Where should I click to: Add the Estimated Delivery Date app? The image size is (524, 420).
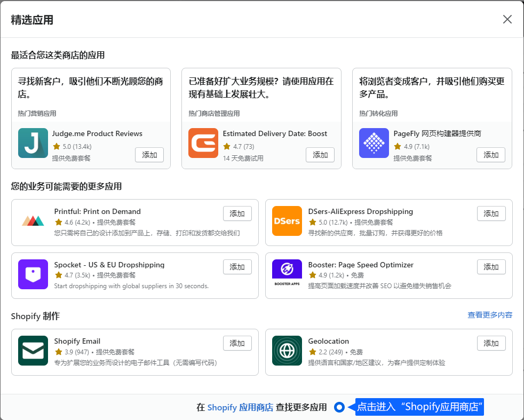click(x=320, y=155)
